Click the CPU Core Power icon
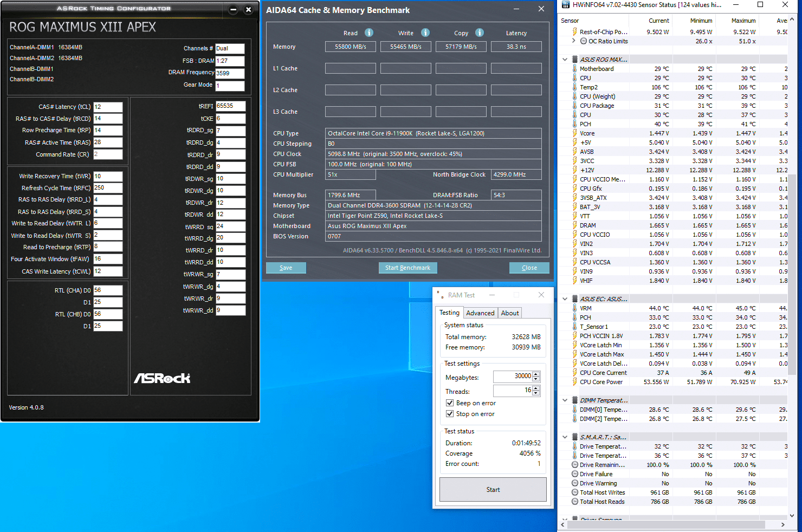The width and height of the screenshot is (802, 532). pos(574,382)
